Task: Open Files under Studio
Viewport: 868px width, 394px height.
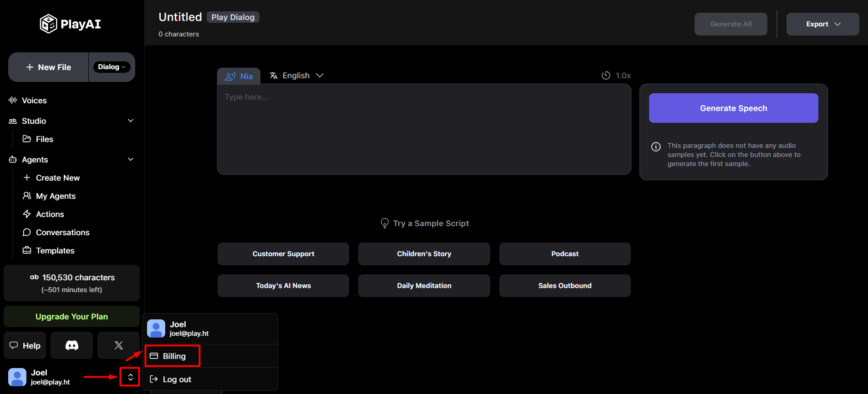Action: click(45, 139)
